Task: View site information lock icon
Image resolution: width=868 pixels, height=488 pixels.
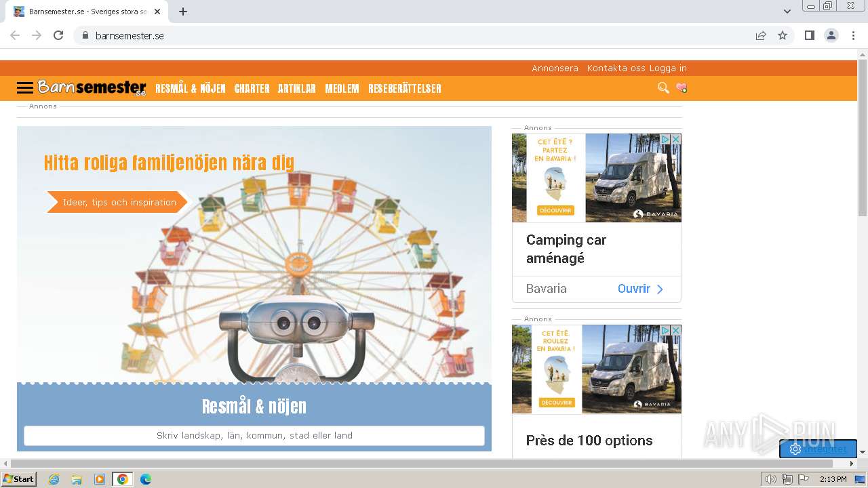Action: (x=85, y=35)
